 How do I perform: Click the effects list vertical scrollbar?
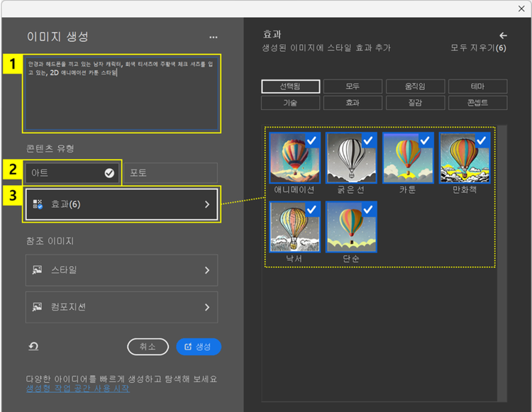pos(502,263)
